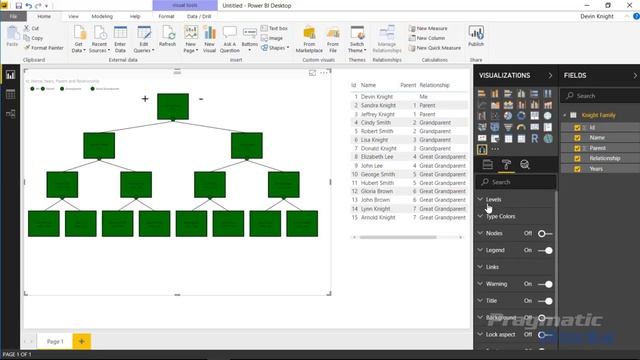Click the Enter Data ribbon icon
Image resolution: width=640 pixels, height=360 pixels.
click(x=120, y=39)
